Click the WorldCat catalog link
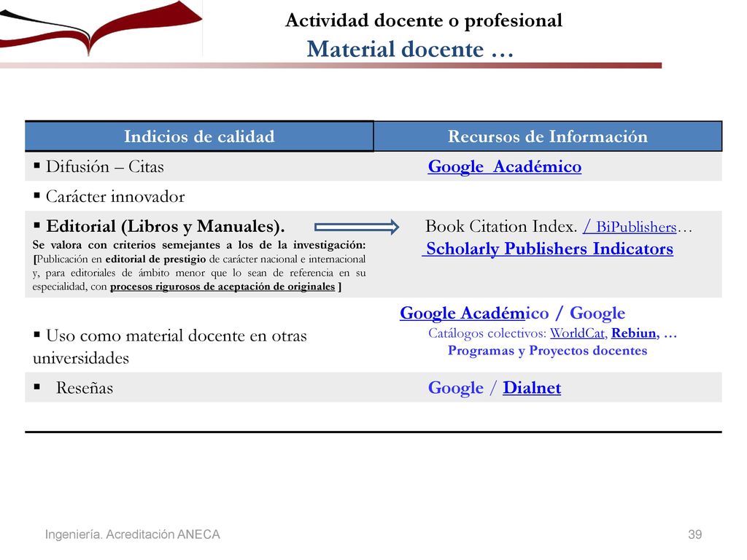Image resolution: width=747 pixels, height=560 pixels. [578, 332]
